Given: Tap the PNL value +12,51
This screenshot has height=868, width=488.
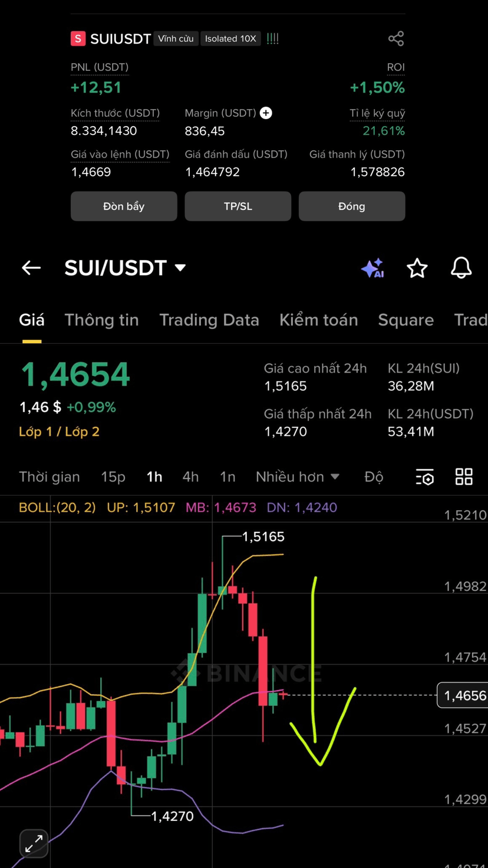Looking at the screenshot, I should 96,87.
